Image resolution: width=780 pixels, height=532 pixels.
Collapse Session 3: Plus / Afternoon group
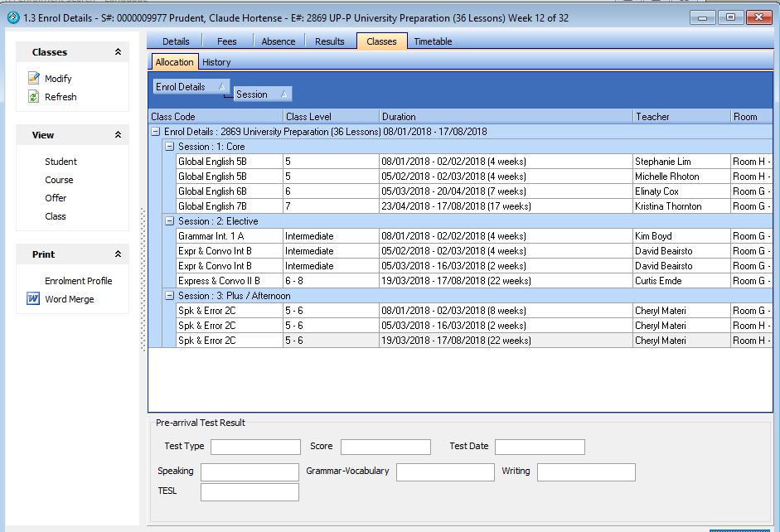(x=170, y=296)
